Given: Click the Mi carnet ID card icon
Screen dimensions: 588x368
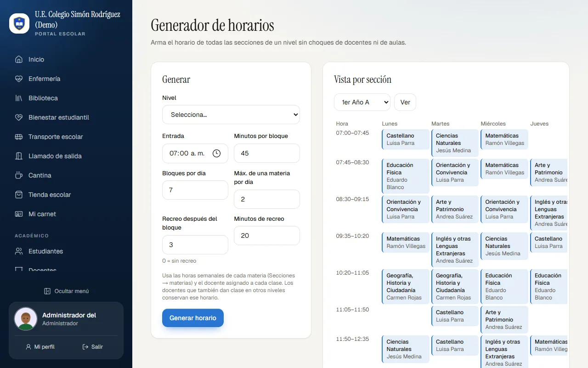Looking at the screenshot, I should pos(19,214).
